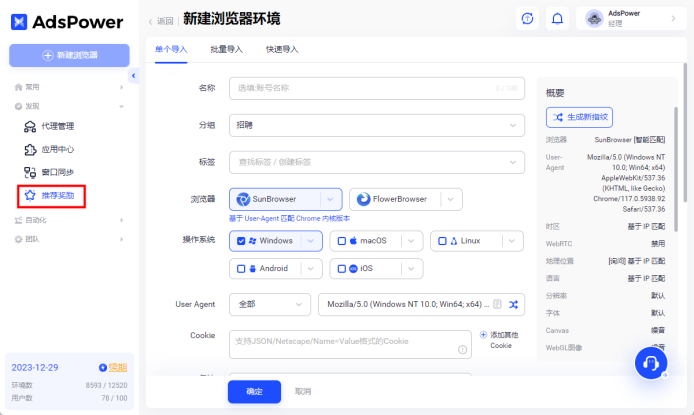Click the SunBrowser logo icon
Screen dimensions: 694x415
click(x=243, y=199)
